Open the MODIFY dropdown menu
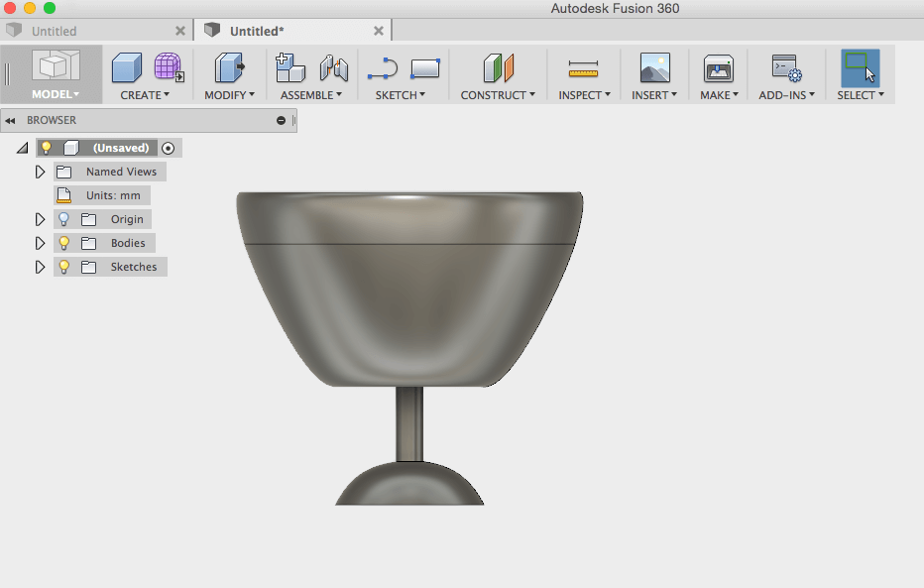The image size is (924, 588). [x=229, y=95]
